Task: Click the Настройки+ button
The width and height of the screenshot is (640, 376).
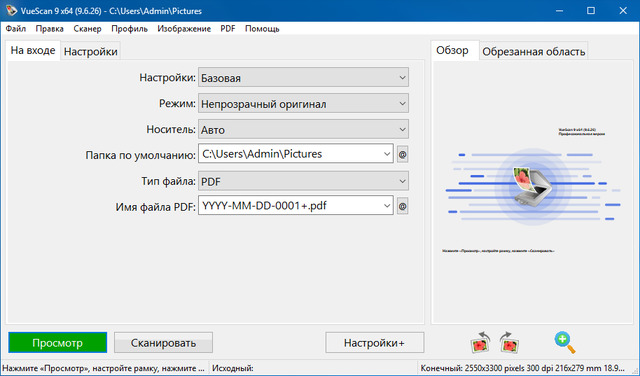Action: [374, 343]
